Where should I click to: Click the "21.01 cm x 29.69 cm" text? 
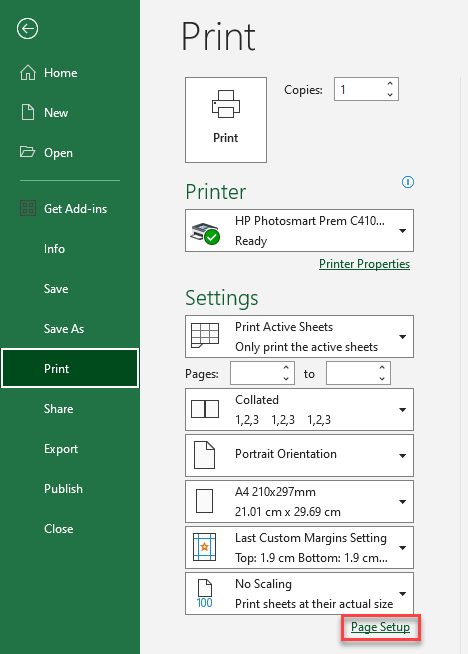tap(287, 512)
